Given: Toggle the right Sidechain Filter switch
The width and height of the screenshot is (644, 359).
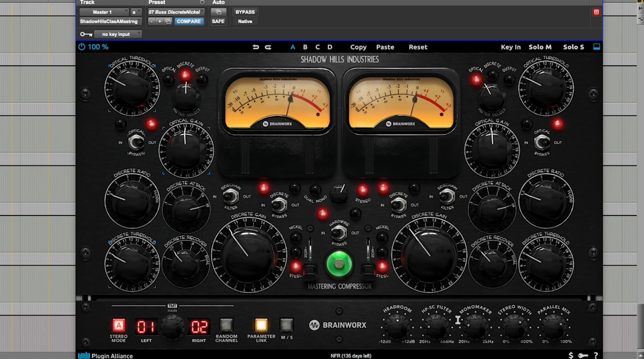Looking at the screenshot, I should click(x=447, y=197).
